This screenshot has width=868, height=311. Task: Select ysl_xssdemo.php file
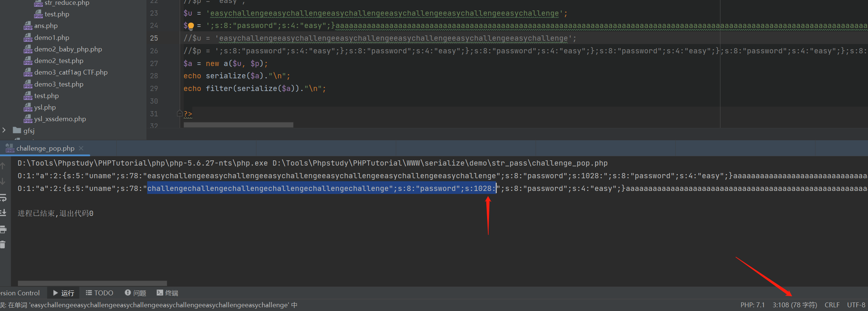[x=60, y=119]
